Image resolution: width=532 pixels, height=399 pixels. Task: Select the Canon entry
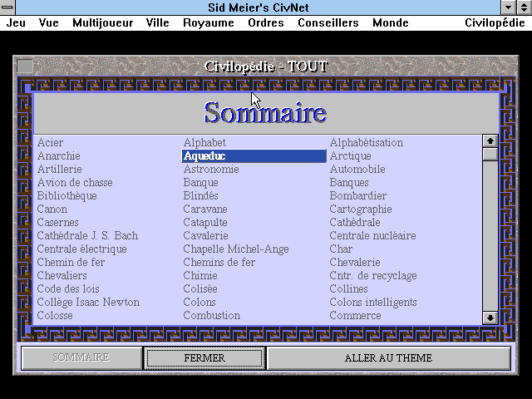point(52,209)
